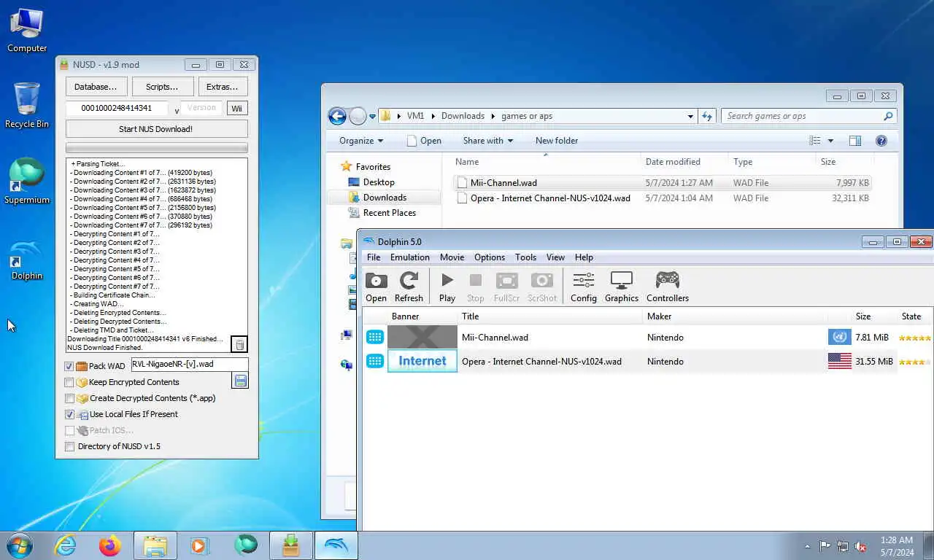Click the Explorer back arrow button

pyautogui.click(x=337, y=116)
